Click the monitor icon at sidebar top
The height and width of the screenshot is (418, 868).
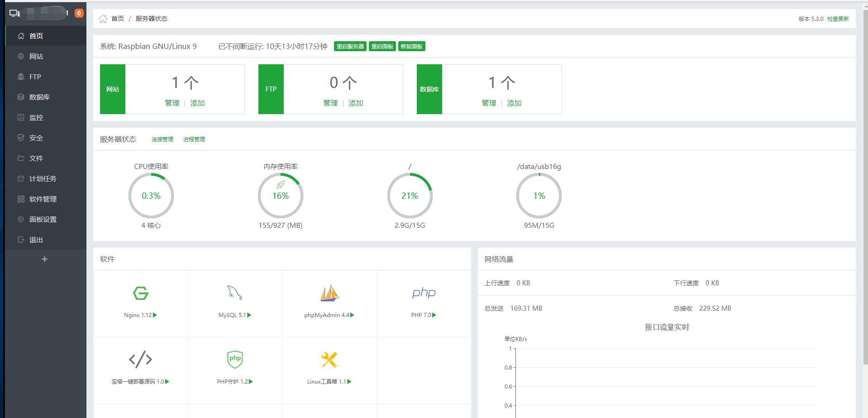pyautogui.click(x=14, y=13)
